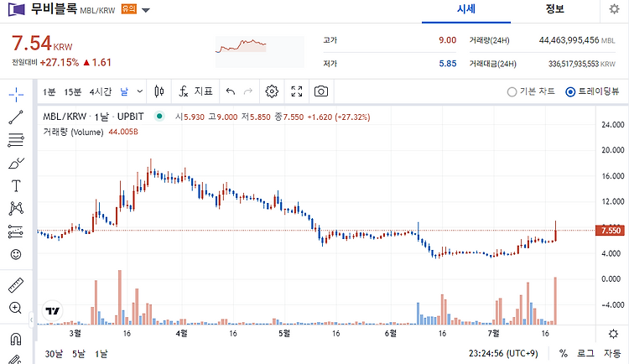Open the emoji icons tool
This screenshot has width=629, height=364.
16,254
